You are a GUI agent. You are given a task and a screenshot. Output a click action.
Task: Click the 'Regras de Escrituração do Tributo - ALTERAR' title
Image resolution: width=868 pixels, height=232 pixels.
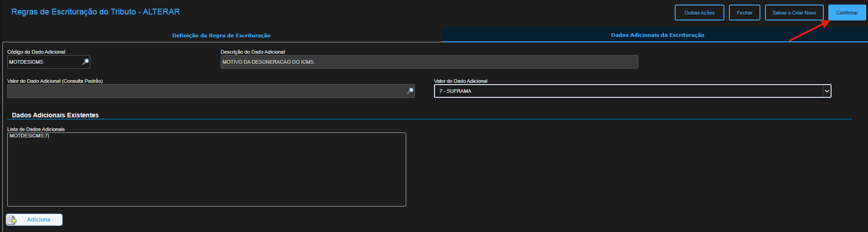[x=95, y=12]
